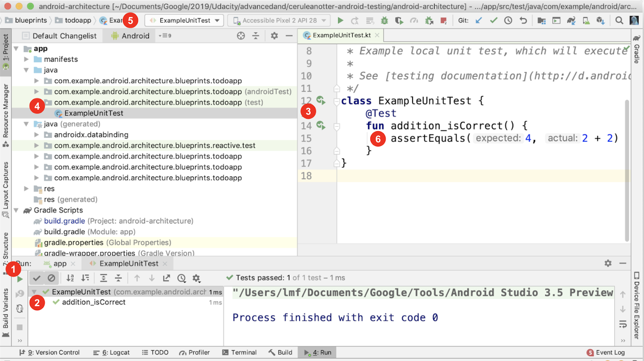Click the Sync Project with Gradle elephant icon
Image resolution: width=644 pixels, height=361 pixels.
[571, 21]
